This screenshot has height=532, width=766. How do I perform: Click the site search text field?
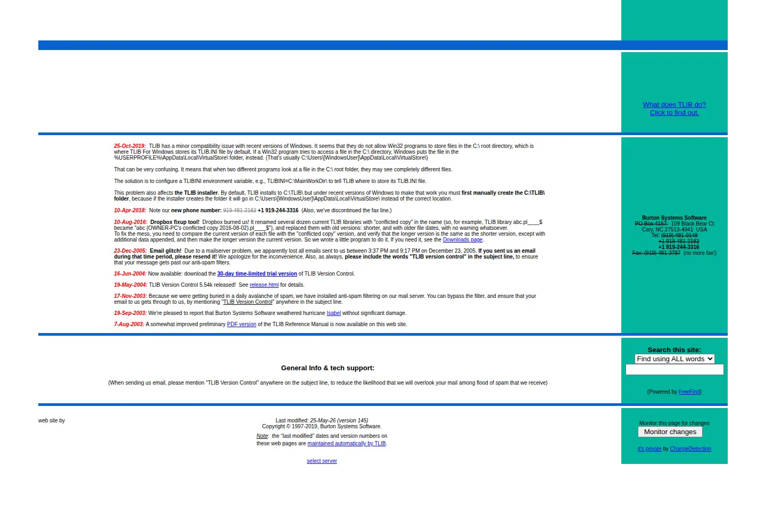tap(675, 370)
